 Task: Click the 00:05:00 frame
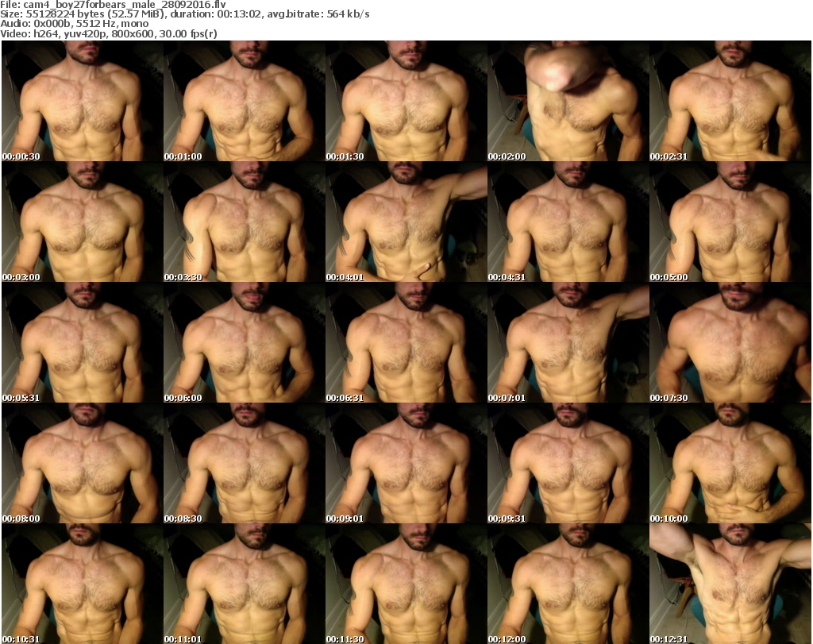click(x=730, y=222)
